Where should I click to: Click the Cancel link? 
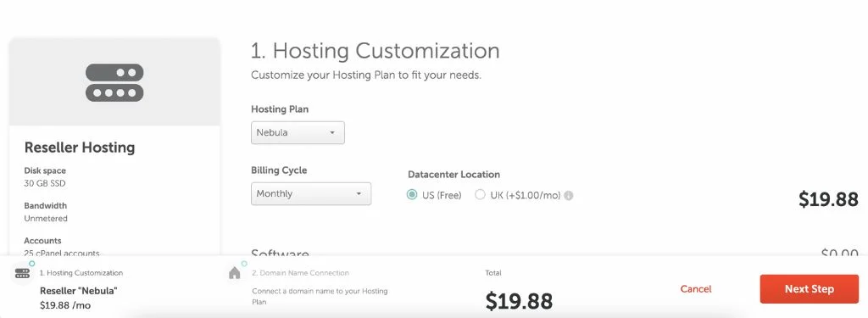[x=696, y=289]
